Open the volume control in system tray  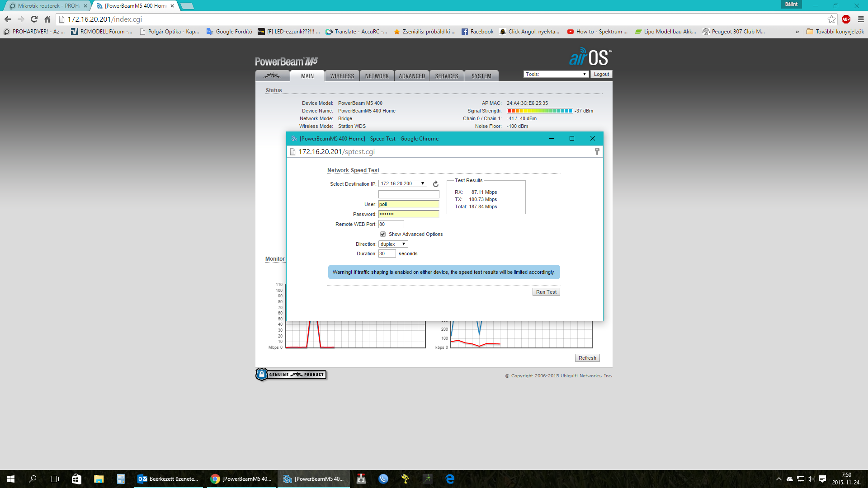tap(811, 479)
